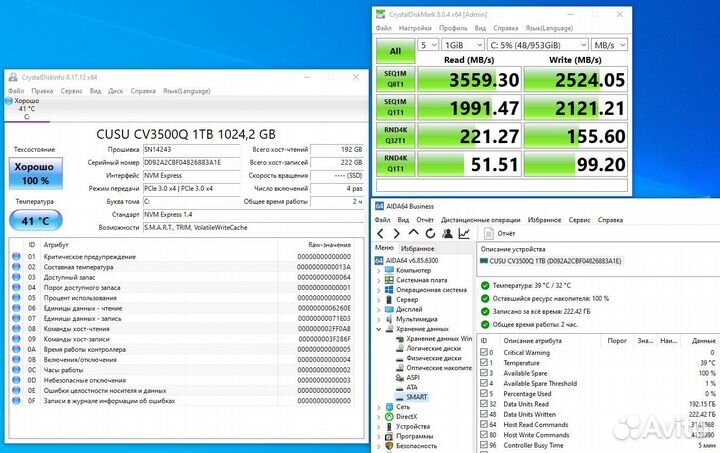The height and width of the screenshot is (453, 720).
Task: Click Описание атрибута column header
Action: pyautogui.click(x=532, y=341)
